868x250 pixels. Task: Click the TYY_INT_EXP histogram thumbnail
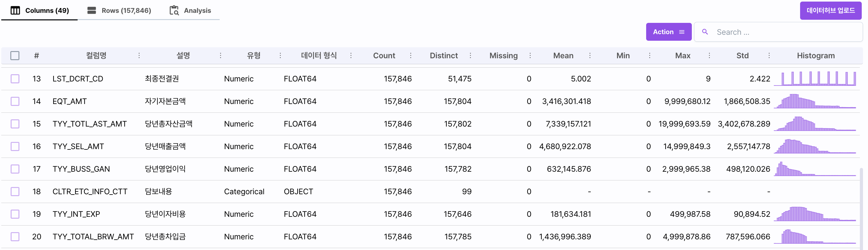(x=815, y=214)
